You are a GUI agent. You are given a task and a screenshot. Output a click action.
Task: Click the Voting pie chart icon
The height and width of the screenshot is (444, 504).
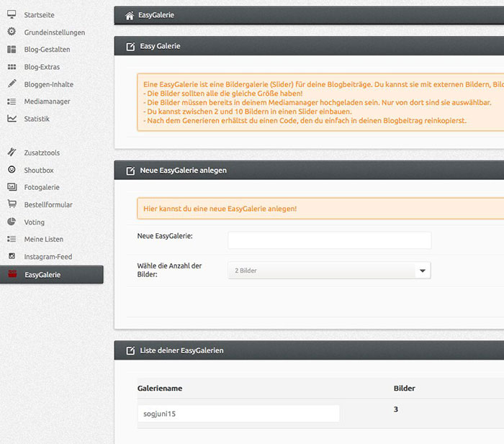(x=12, y=222)
